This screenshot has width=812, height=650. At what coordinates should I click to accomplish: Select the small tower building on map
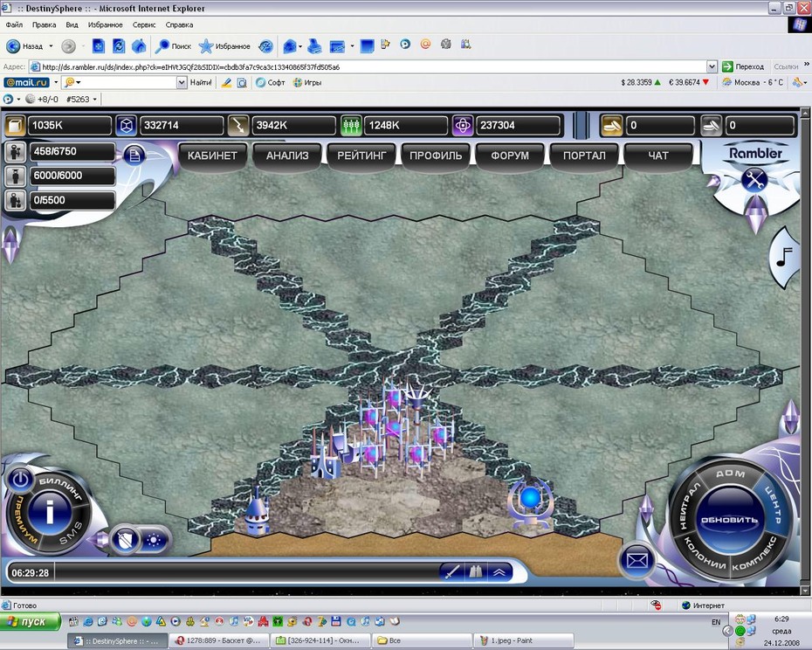tap(257, 512)
